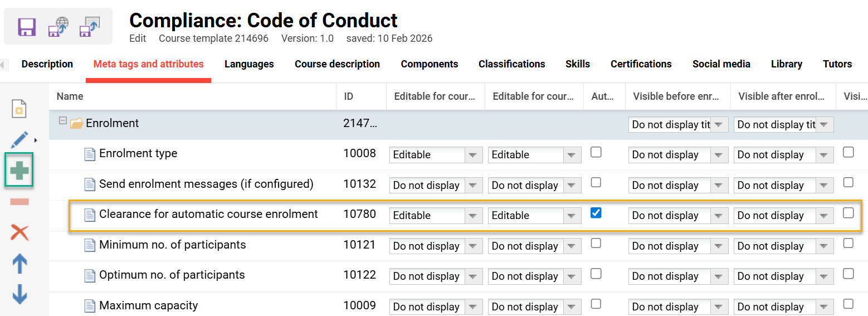Open the Visible after enrolment dropdown on the Enrolment folder row
This screenshot has height=316, width=868.
783,125
